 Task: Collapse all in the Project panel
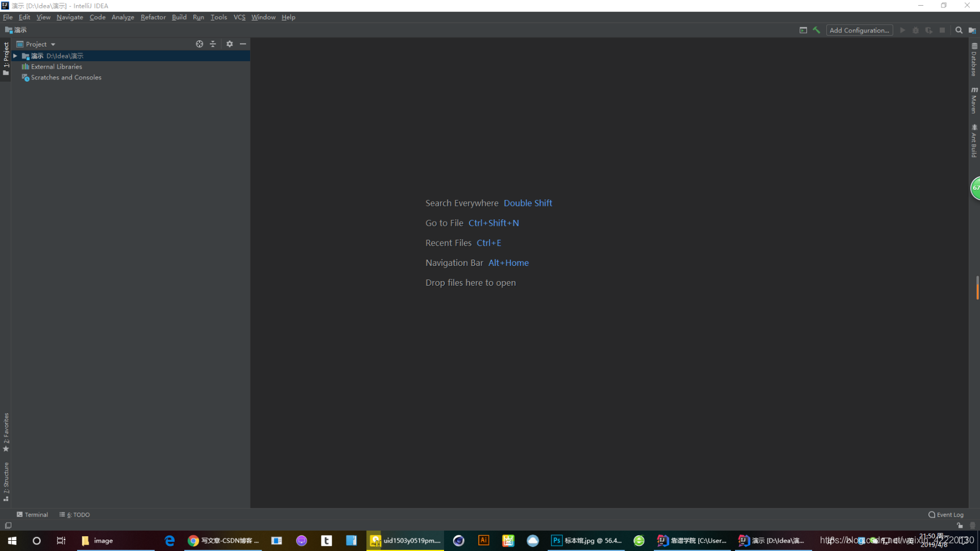click(213, 44)
